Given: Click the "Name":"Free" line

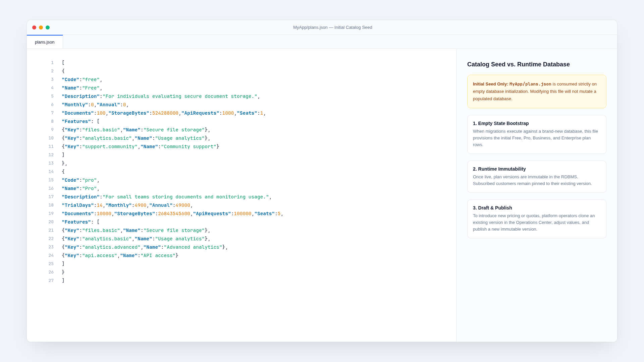Looking at the screenshot, I should (x=82, y=88).
